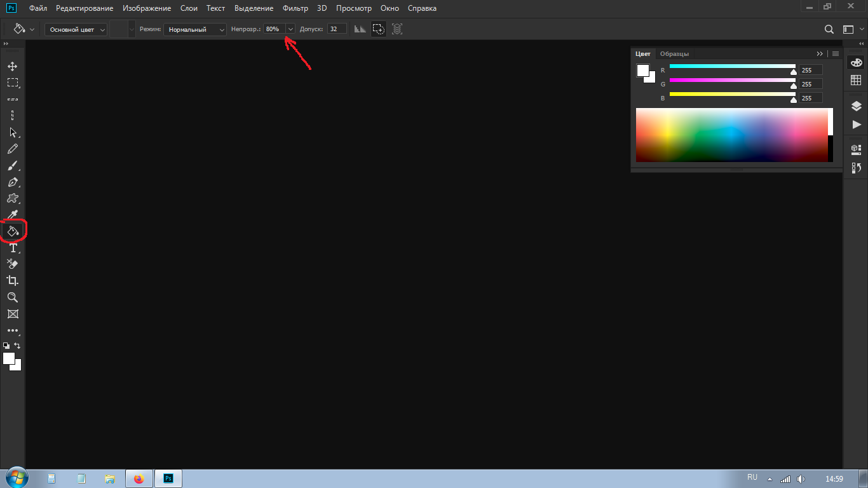Toggle the All Layers option
Screen dimensions: 868x488
pyautogui.click(x=397, y=29)
